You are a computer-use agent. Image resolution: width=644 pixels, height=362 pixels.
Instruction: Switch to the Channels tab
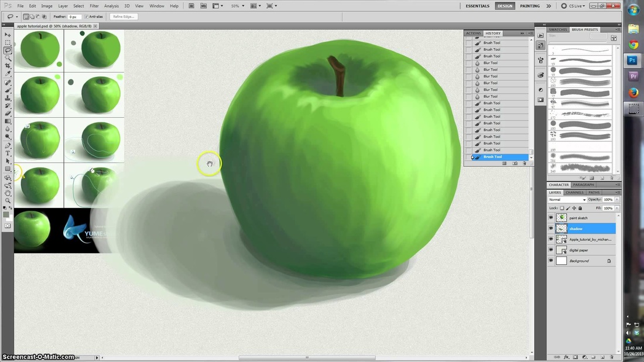pos(574,192)
